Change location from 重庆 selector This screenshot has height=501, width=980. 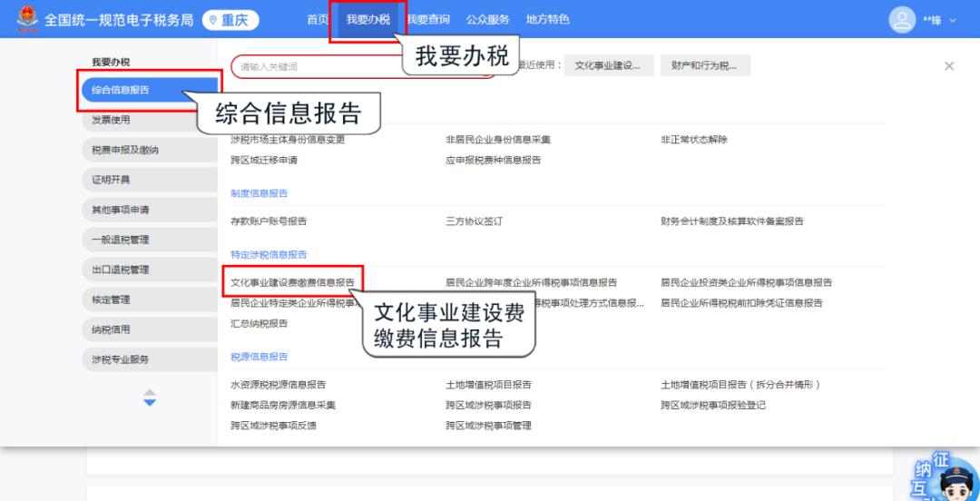[x=230, y=20]
